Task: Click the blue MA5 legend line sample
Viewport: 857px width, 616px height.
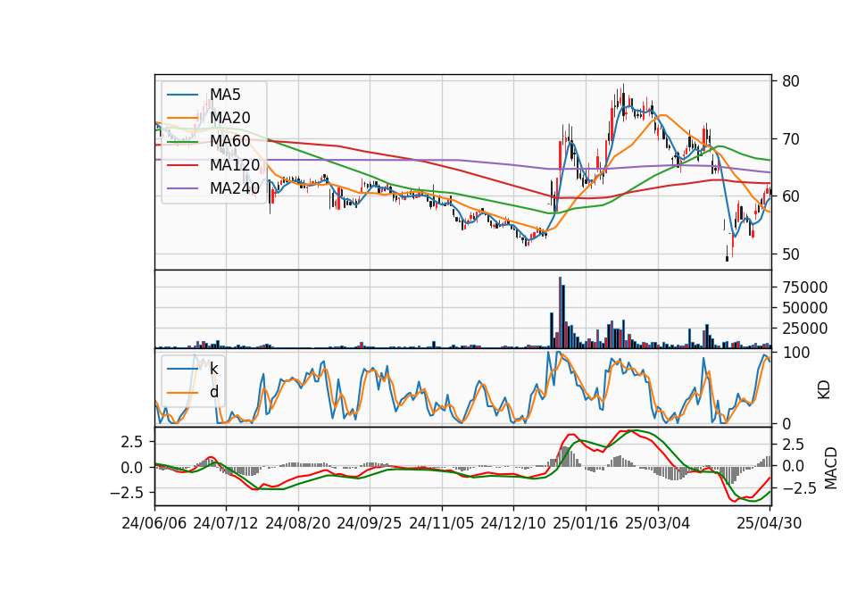Action: (x=182, y=95)
